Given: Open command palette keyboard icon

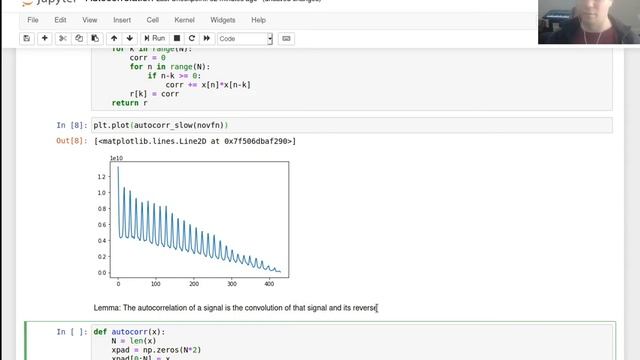Looking at the screenshot, I should click(x=286, y=38).
